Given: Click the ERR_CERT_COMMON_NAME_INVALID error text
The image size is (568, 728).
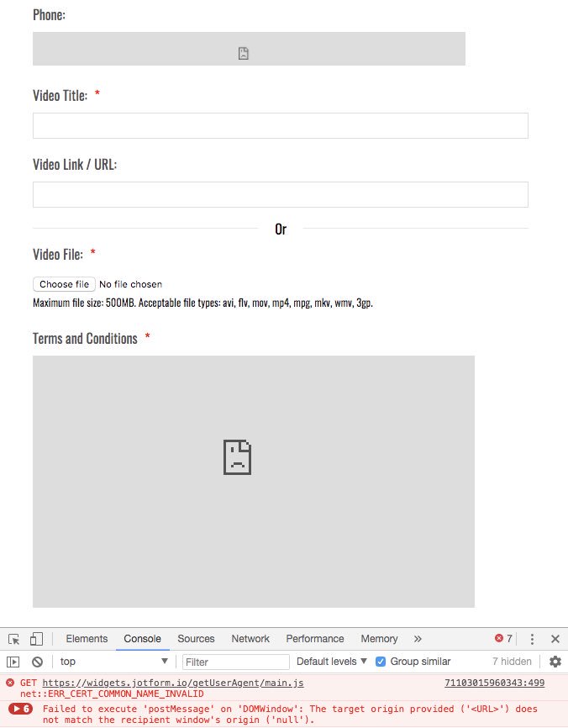Looking at the screenshot, I should (112, 694).
